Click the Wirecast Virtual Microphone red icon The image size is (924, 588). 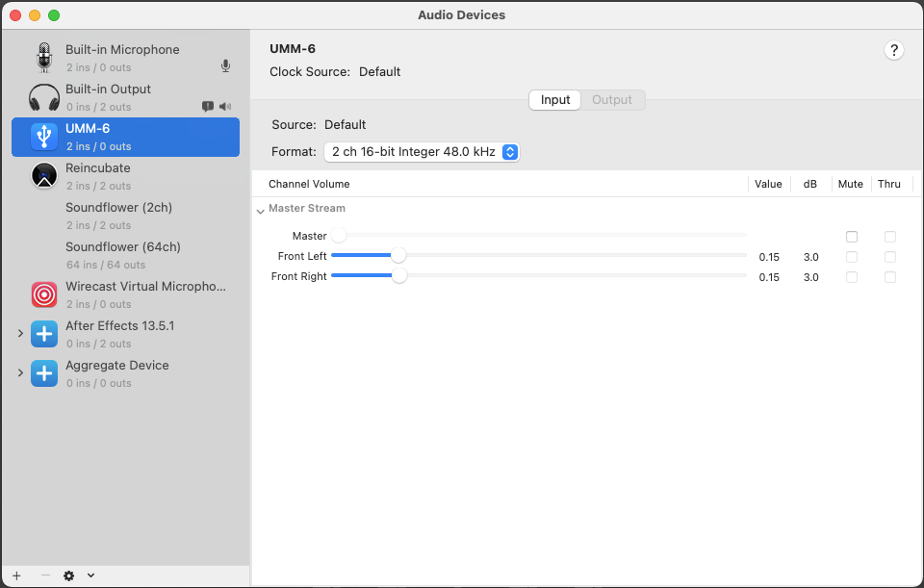[44, 294]
